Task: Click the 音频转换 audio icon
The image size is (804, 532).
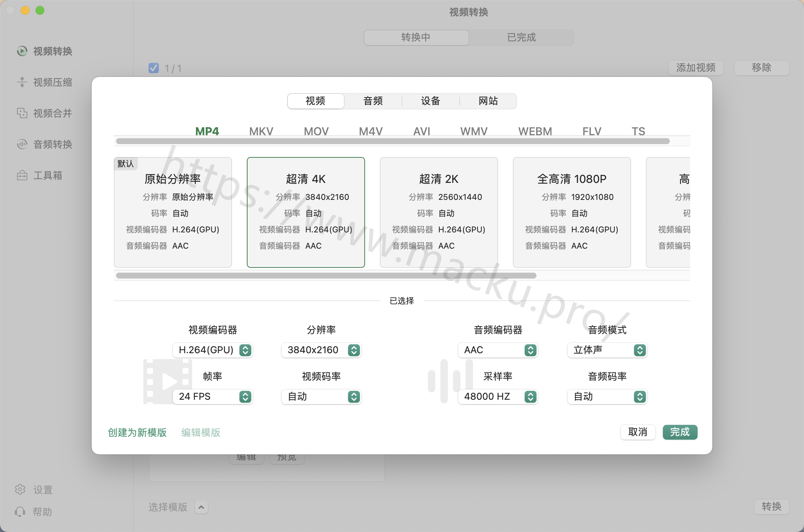Action: coord(22,144)
